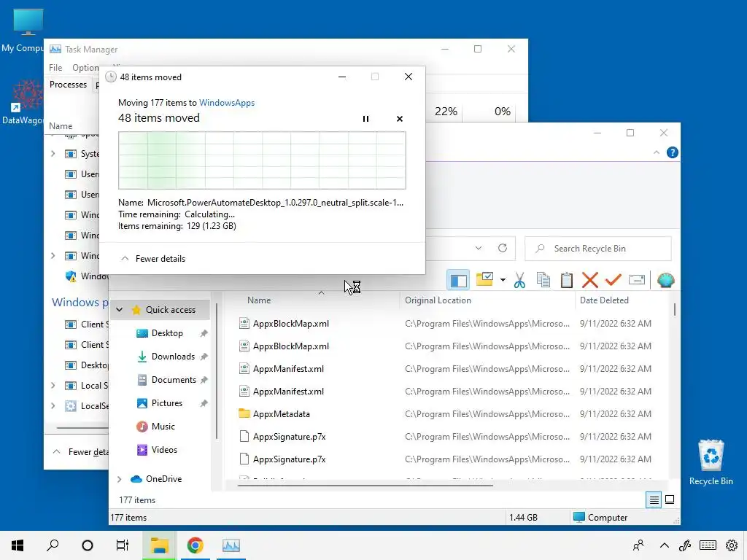Open Pictures in Quick access
747x560 pixels.
[x=166, y=403]
